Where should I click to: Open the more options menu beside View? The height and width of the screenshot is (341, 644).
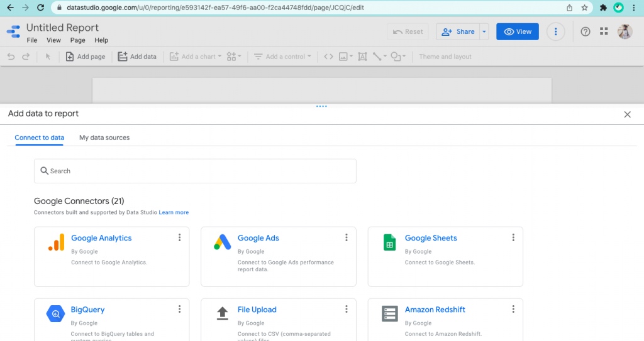[556, 31]
